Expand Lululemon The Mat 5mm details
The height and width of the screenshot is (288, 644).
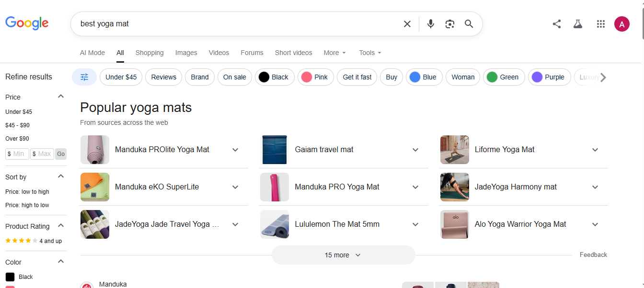click(x=415, y=224)
